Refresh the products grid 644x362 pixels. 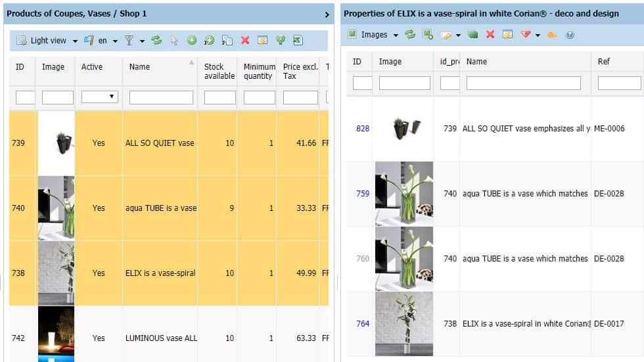(x=156, y=41)
